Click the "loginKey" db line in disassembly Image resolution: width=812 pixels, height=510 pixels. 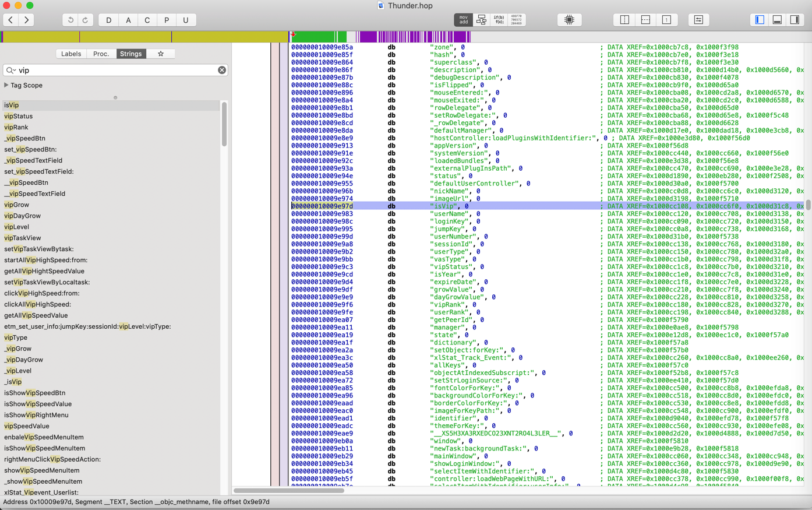548,221
